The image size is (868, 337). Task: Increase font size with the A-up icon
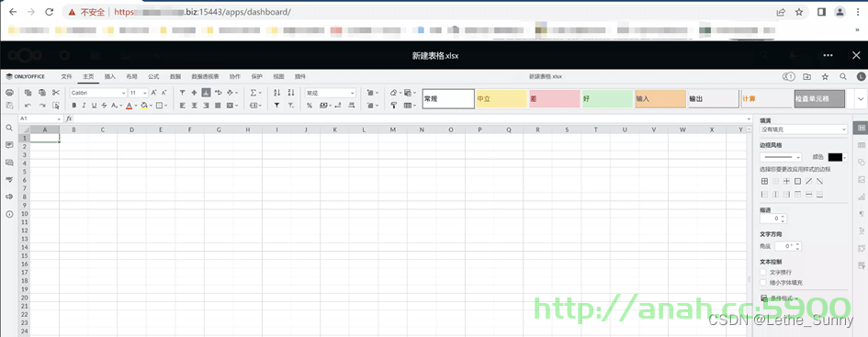tap(154, 93)
